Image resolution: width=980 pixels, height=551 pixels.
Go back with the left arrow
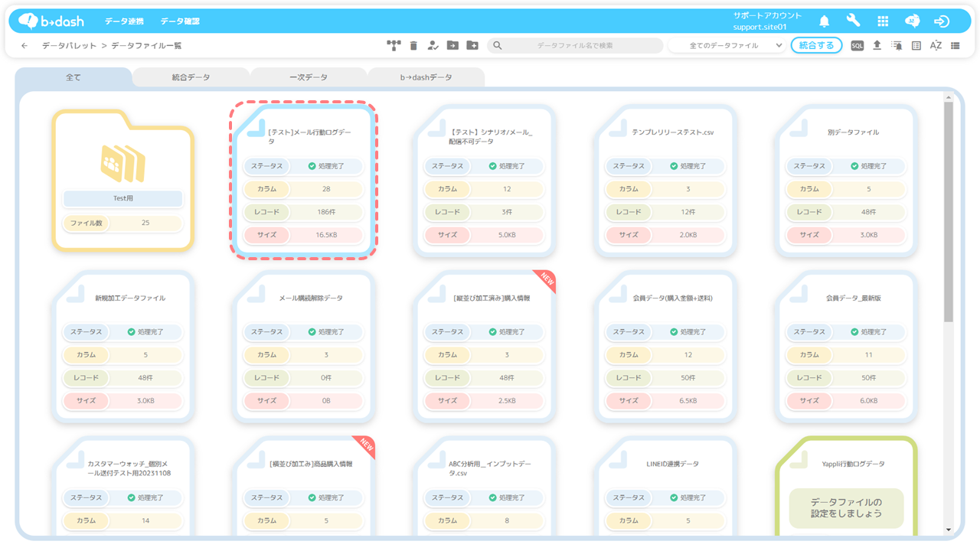point(24,46)
